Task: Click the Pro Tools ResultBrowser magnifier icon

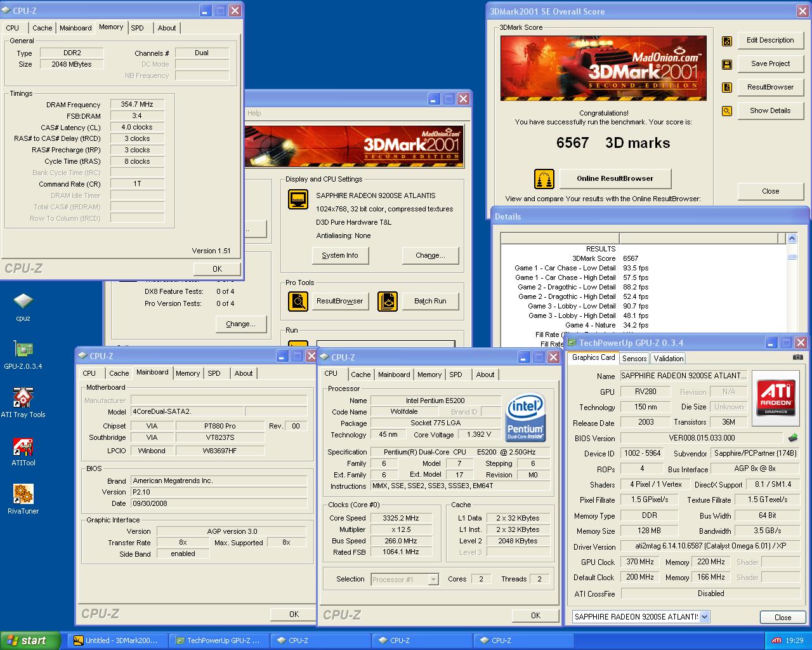Action: (298, 301)
